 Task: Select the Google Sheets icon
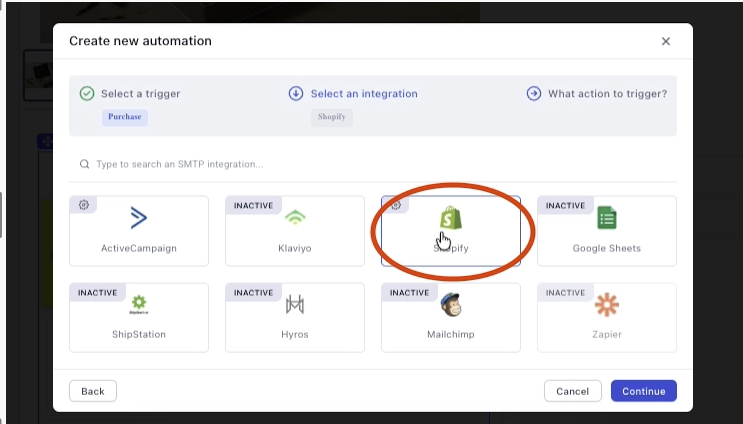point(607,218)
